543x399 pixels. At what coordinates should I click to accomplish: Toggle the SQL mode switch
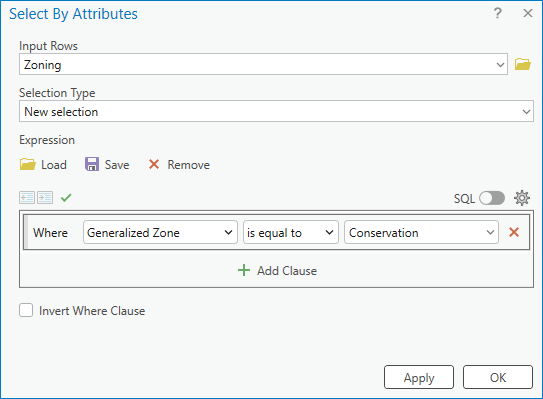click(x=492, y=198)
